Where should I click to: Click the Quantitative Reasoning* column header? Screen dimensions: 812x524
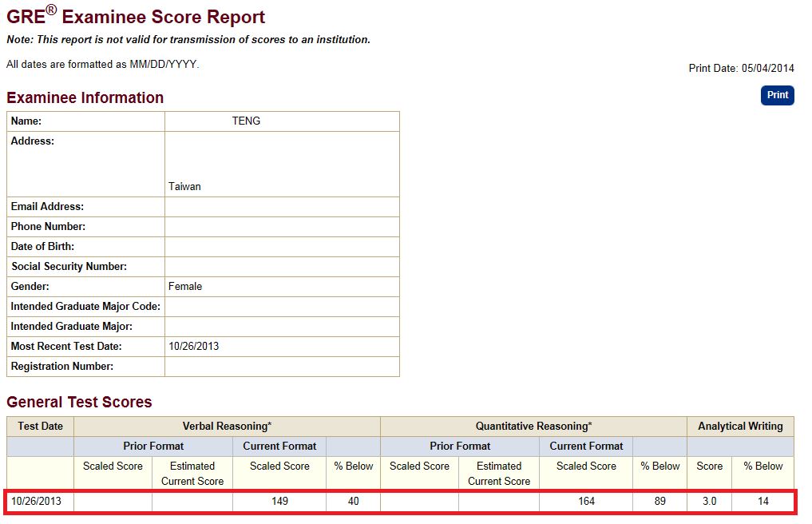tap(533, 426)
